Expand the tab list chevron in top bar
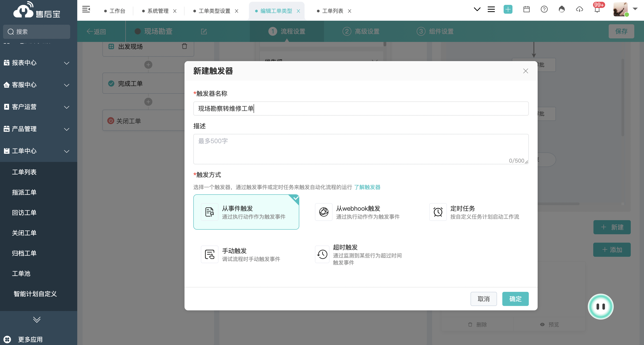644x345 pixels. click(x=477, y=9)
